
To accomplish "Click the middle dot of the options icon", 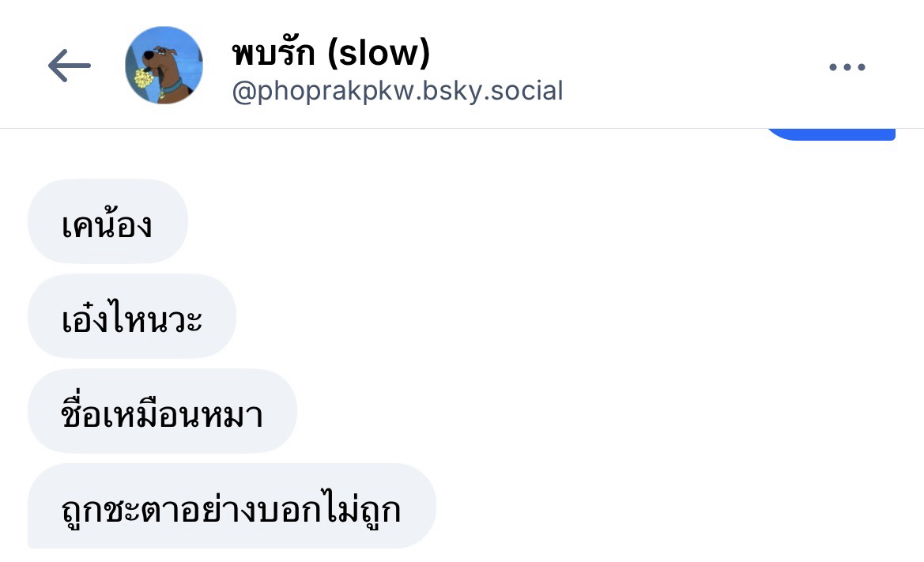I will (x=847, y=67).
